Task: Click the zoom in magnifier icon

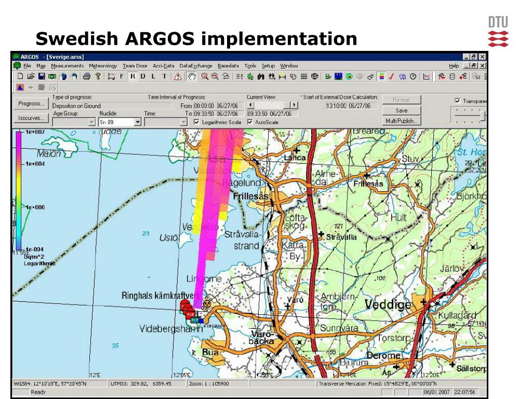Action: 204,77
